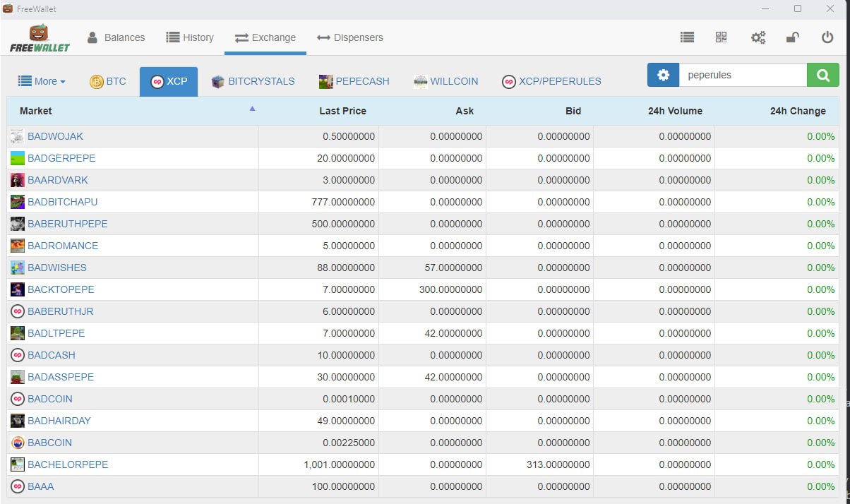Click the blue gear market settings button
Image resolution: width=850 pixels, height=504 pixels.
[663, 75]
